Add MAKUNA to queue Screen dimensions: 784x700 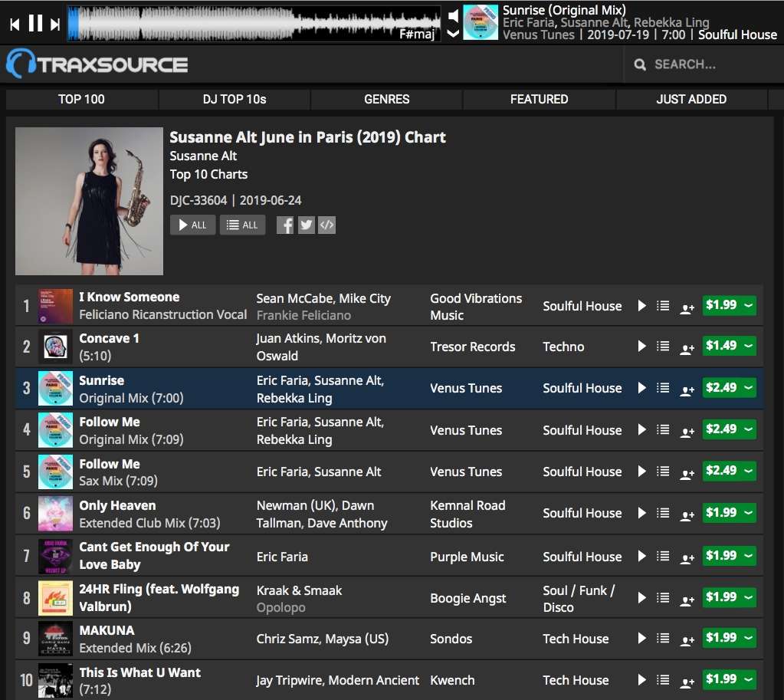[x=663, y=639]
